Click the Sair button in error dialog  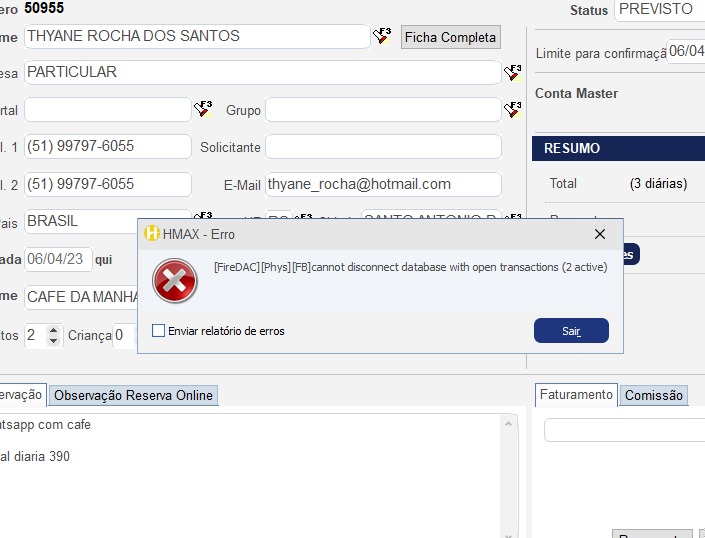pyautogui.click(x=571, y=331)
